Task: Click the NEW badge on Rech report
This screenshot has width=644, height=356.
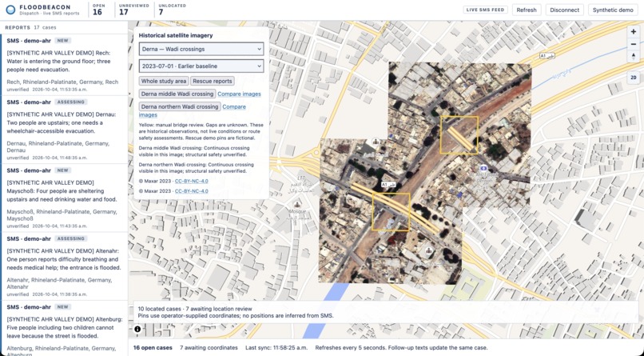Action: pos(62,41)
